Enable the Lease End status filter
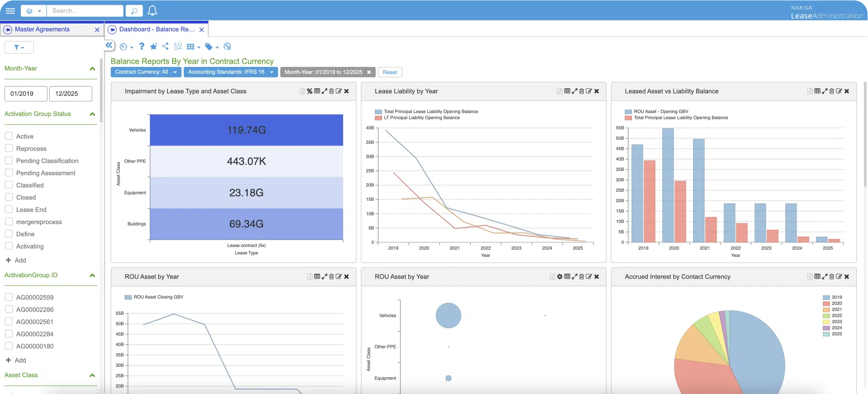868x394 pixels. click(9, 209)
